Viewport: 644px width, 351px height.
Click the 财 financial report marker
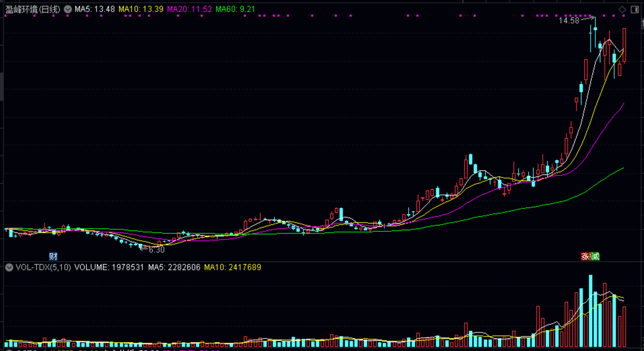coord(53,257)
